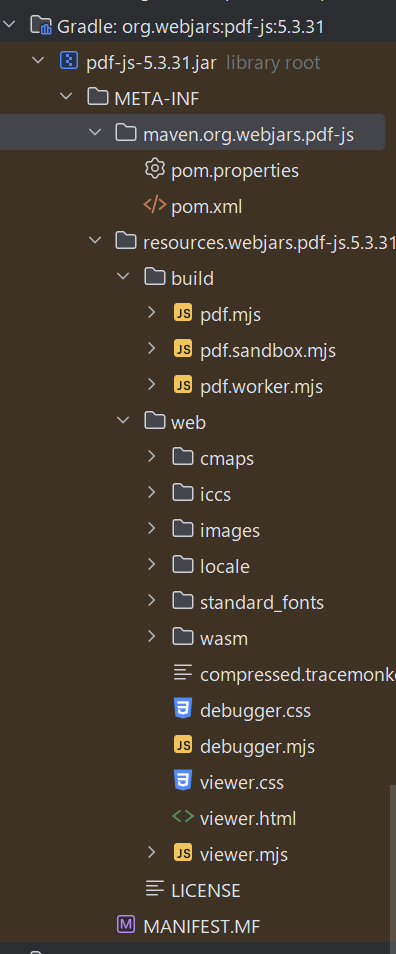Viewport: 396px width, 954px height.
Task: Select the pom.xml file name
Action: click(x=207, y=207)
